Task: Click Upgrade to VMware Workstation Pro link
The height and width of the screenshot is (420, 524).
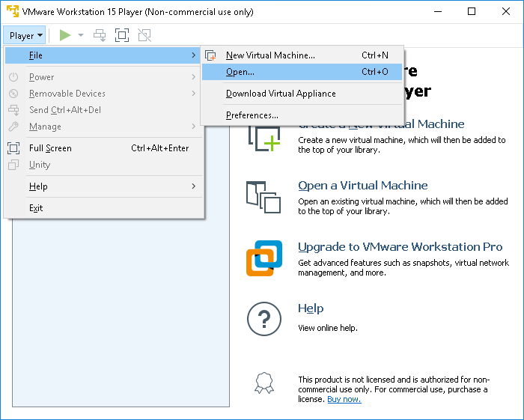Action: [x=400, y=246]
